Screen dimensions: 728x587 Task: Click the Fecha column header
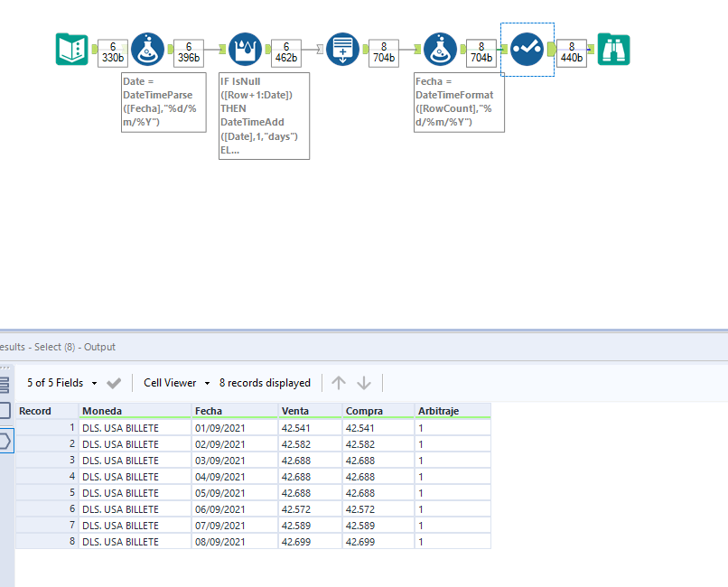235,411
